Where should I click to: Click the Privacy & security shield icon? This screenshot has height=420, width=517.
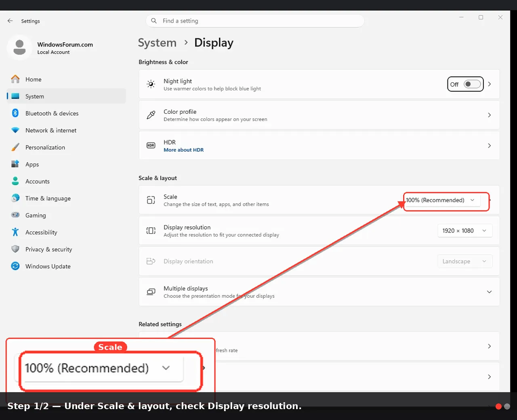(x=15, y=249)
